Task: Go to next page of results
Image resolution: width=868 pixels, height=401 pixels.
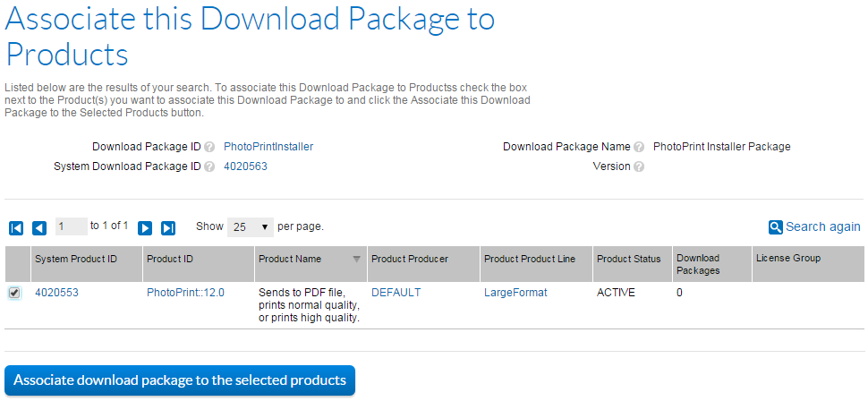Action: [x=145, y=227]
